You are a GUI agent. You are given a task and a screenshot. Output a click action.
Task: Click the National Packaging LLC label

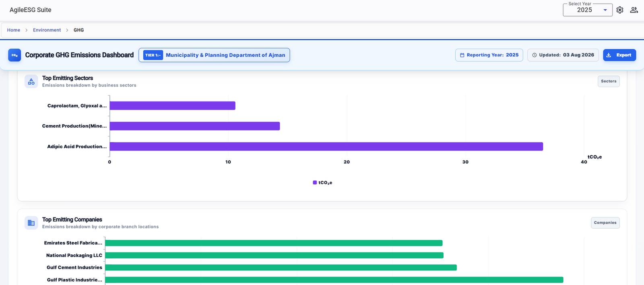(74, 255)
